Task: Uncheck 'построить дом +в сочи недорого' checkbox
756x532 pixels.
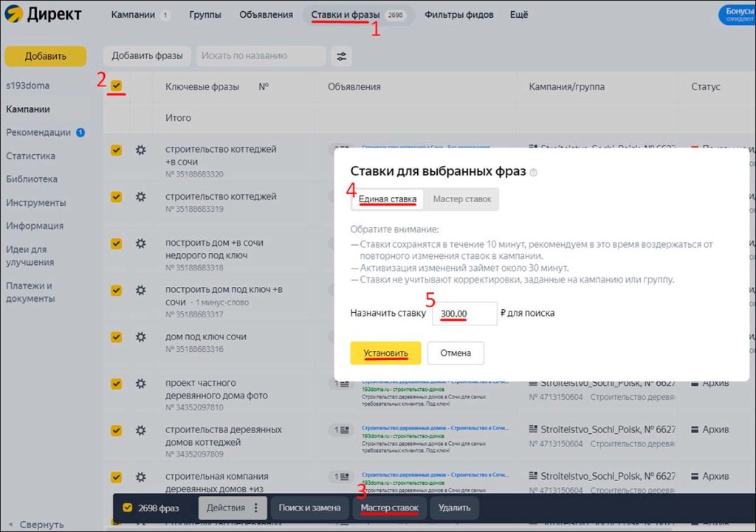Action: pyautogui.click(x=116, y=243)
